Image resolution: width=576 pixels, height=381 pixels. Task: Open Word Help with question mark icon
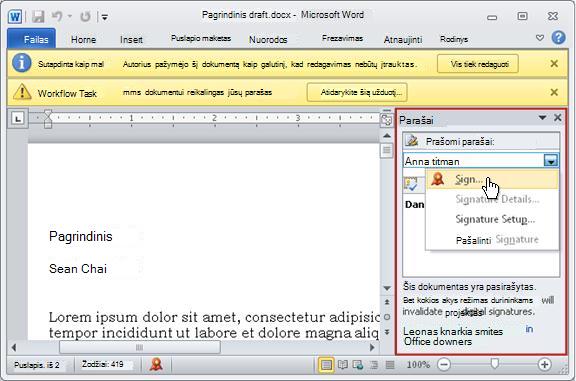point(558,37)
